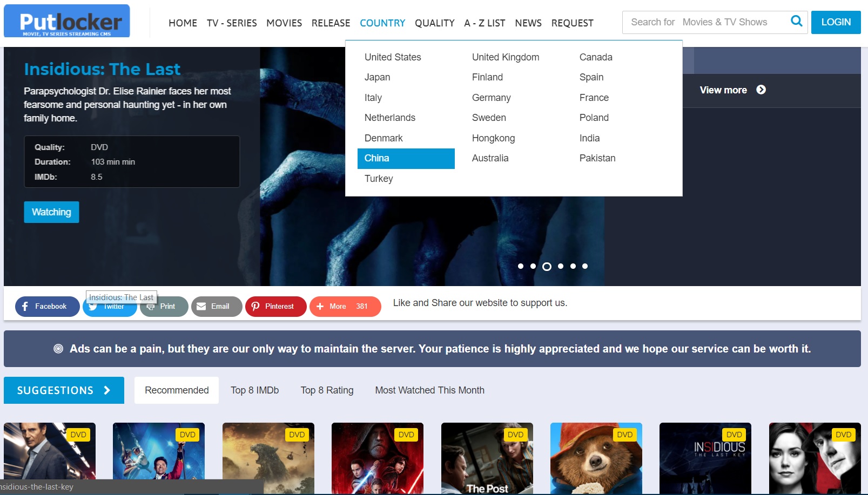Open the TV - SERIES menu

tap(232, 23)
